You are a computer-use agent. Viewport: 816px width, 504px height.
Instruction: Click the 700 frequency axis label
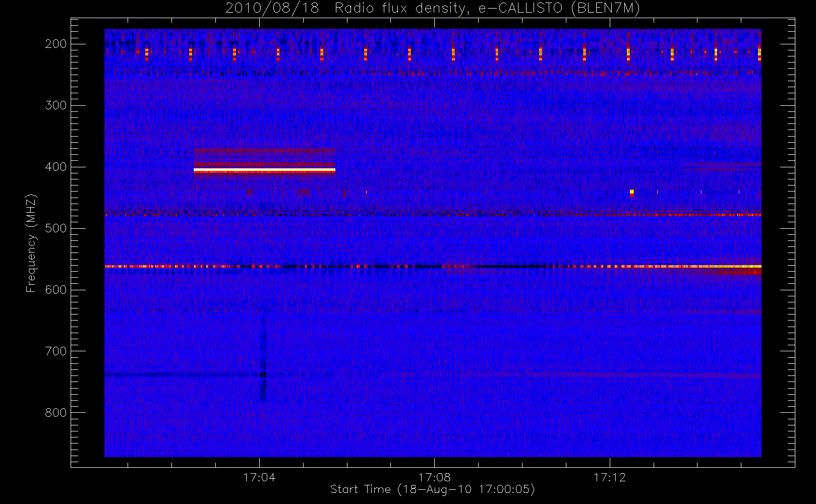55,351
